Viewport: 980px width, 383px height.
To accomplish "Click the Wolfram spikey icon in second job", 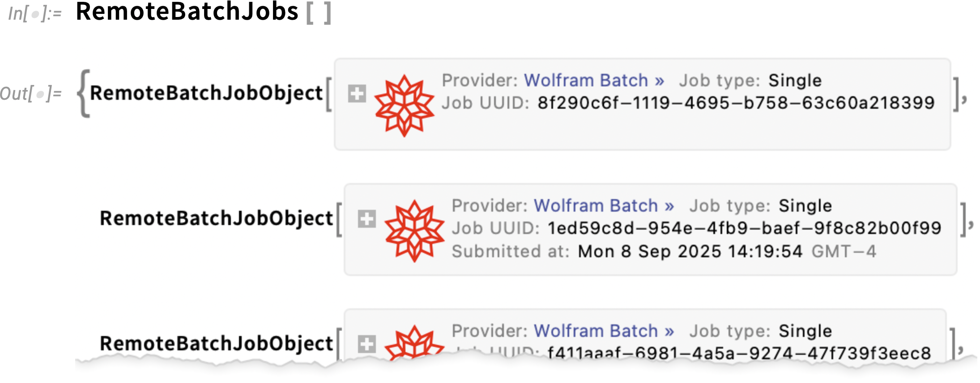I will (x=414, y=231).
